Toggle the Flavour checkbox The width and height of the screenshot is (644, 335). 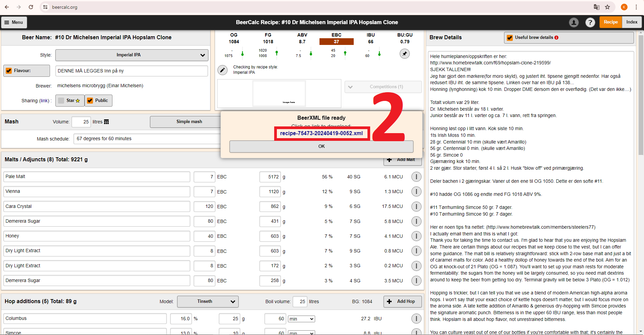[9, 71]
